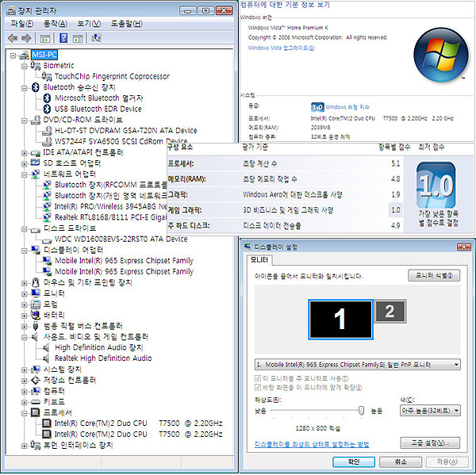Click the Bluetooth 송수신 장치 icon
Viewport: 476px width, 475px height.
coord(36,87)
